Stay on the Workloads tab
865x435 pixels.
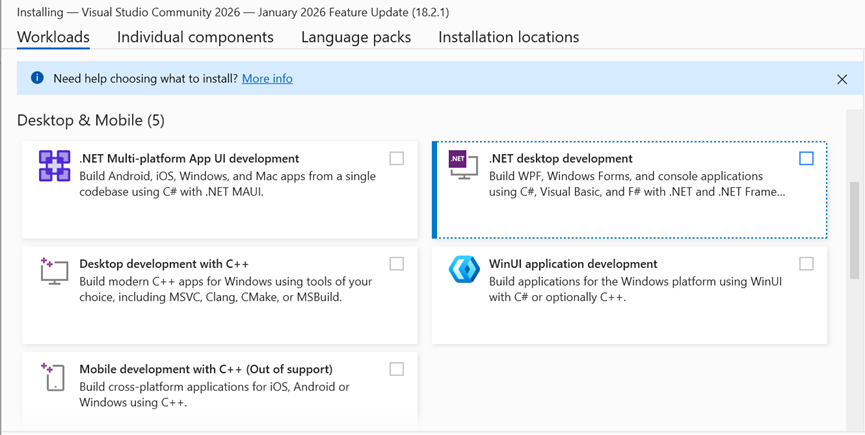(x=54, y=37)
